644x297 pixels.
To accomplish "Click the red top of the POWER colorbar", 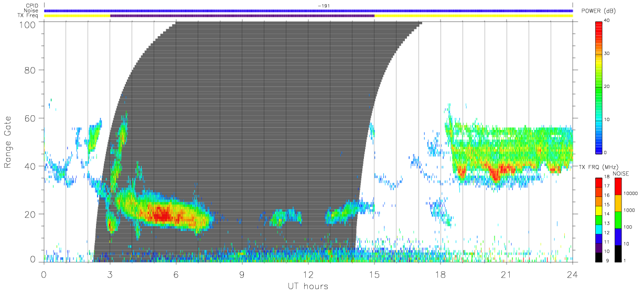I will (x=598, y=29).
